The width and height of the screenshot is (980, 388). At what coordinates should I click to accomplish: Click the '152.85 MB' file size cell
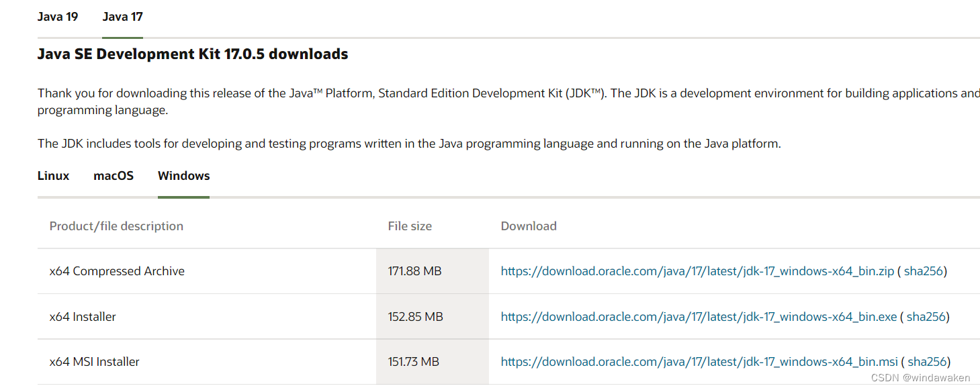[x=433, y=317]
